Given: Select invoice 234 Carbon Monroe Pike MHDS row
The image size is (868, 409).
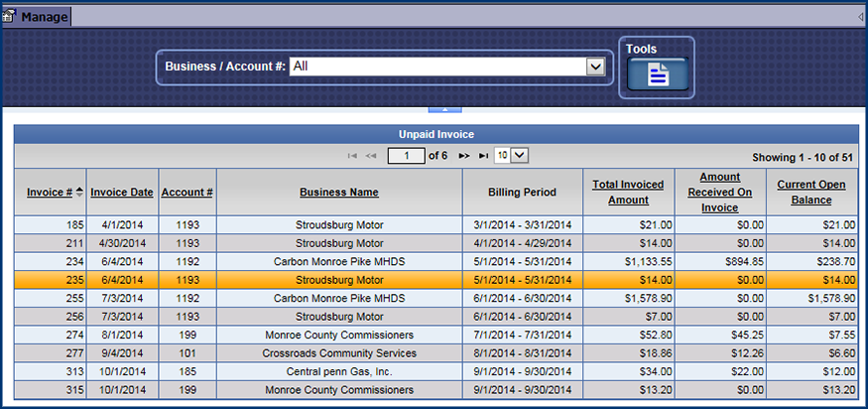Looking at the screenshot, I should pos(338,261).
